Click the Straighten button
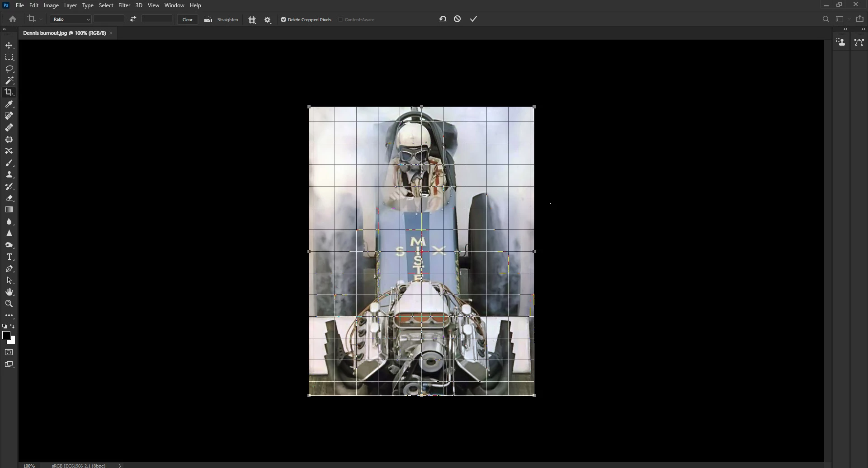 pyautogui.click(x=221, y=20)
